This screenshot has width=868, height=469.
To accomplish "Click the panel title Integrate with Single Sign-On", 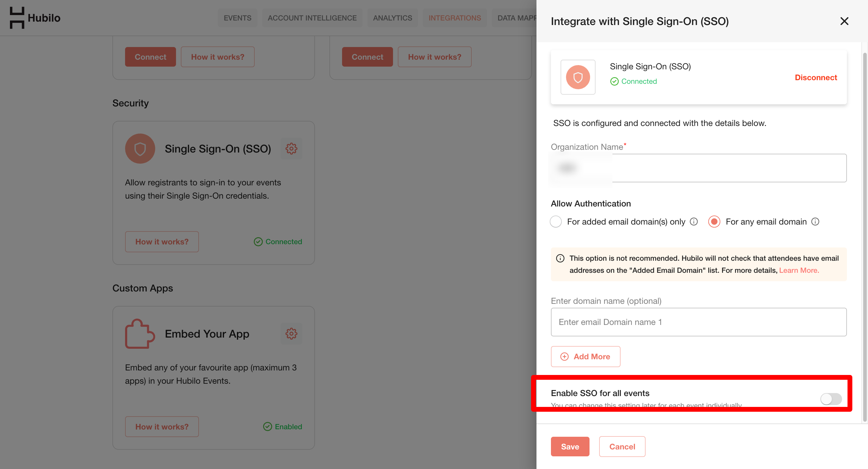I will point(640,21).
